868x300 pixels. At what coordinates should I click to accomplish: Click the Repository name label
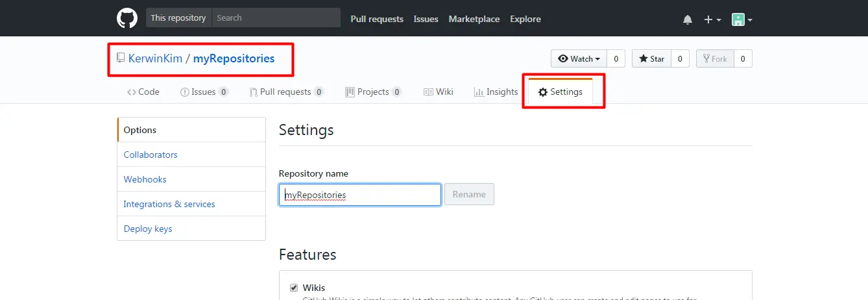(x=313, y=173)
